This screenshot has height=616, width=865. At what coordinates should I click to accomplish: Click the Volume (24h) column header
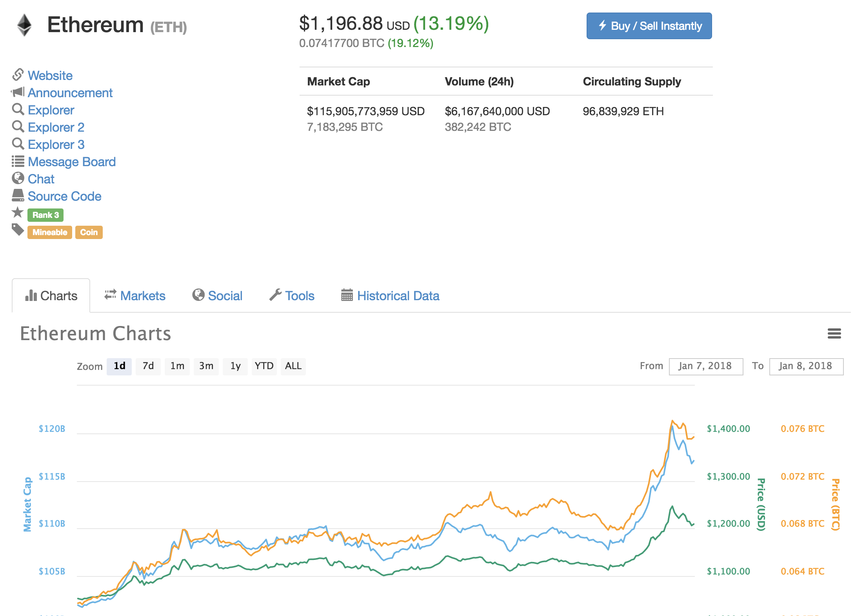479,82
